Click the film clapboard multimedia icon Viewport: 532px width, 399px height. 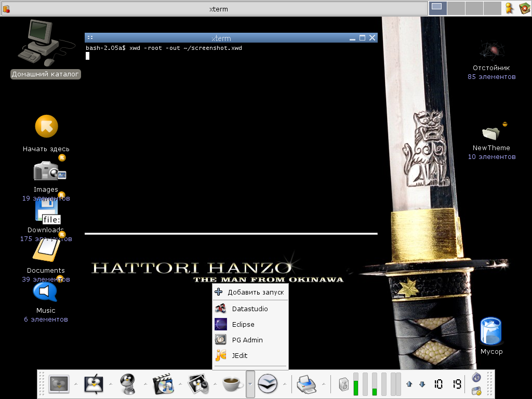point(165,384)
